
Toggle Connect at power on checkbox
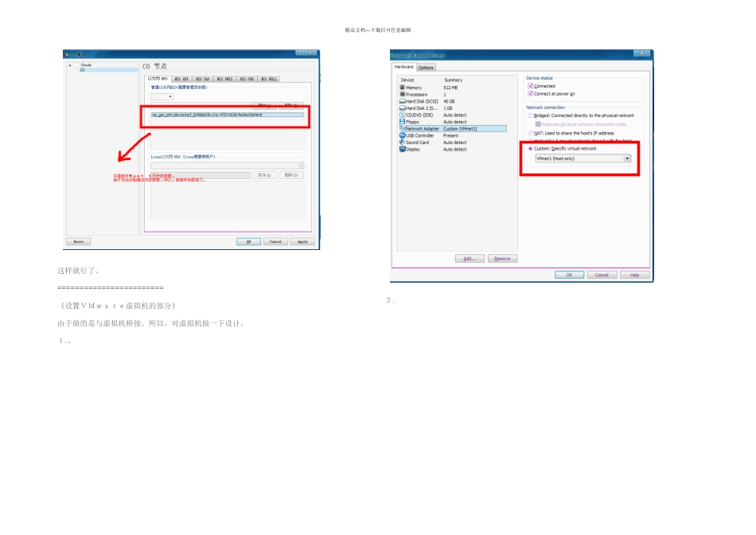[x=530, y=94]
